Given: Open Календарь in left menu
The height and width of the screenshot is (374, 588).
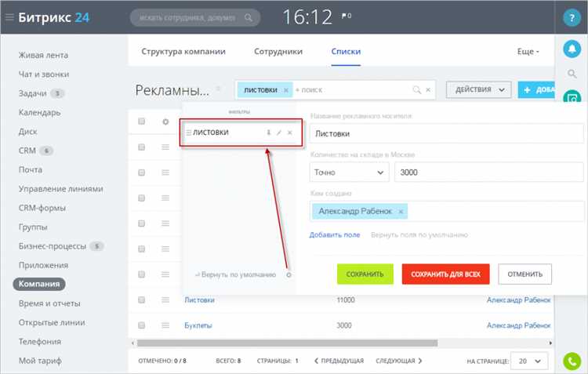Looking at the screenshot, I should (x=39, y=113).
